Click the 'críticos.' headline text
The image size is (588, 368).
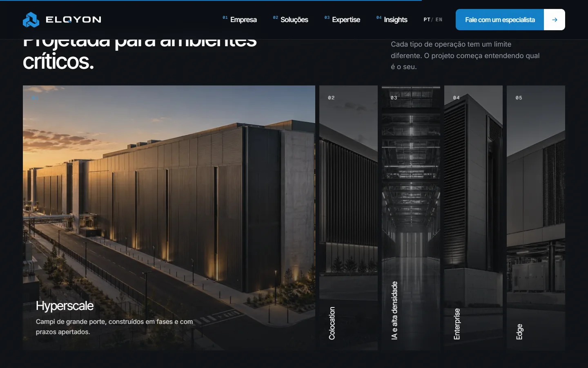click(x=58, y=62)
